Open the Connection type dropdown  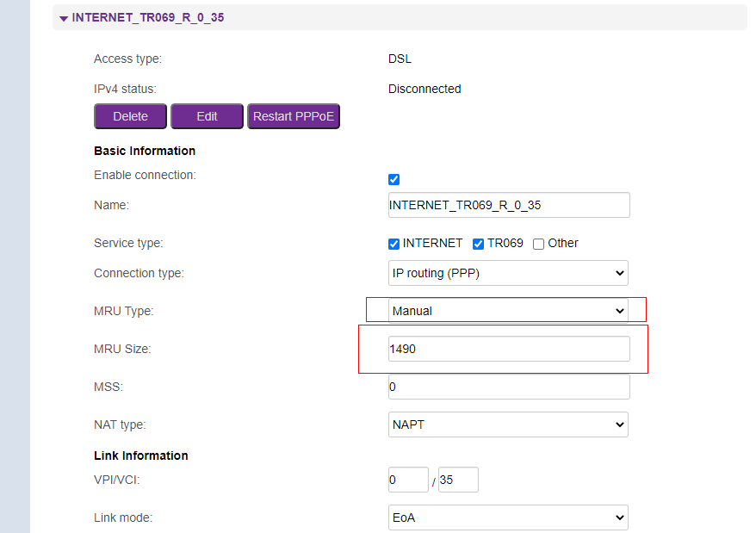point(508,273)
